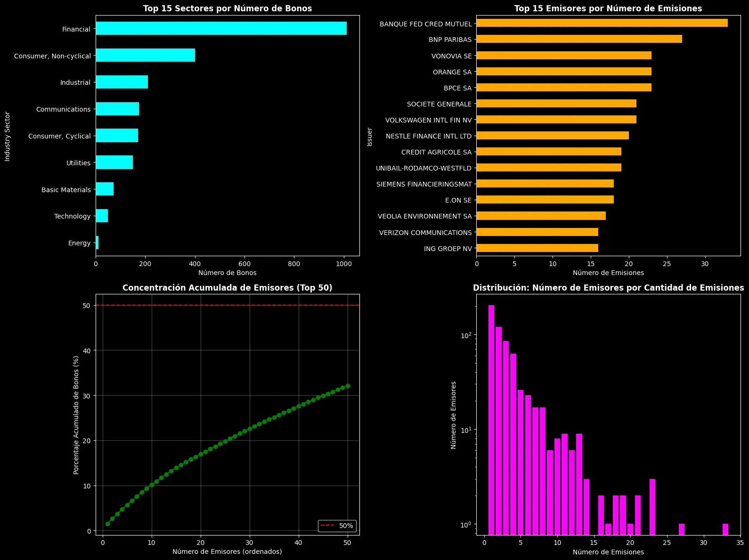Click the "Porcentaje Acumulado de Bonos (%)" axis label
The height and width of the screenshot is (560, 749).
pos(76,415)
